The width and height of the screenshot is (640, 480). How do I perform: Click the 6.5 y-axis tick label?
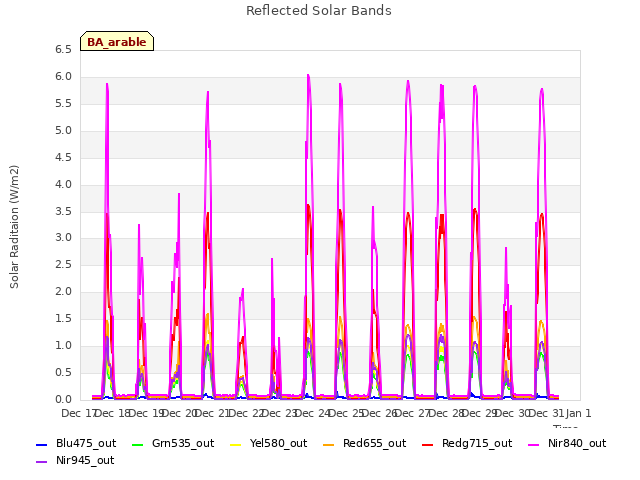click(x=63, y=50)
